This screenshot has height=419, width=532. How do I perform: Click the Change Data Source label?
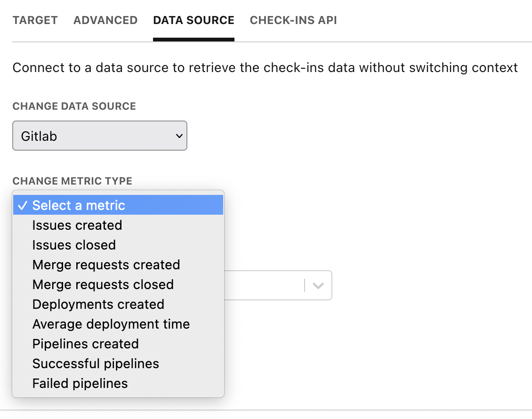tap(74, 106)
